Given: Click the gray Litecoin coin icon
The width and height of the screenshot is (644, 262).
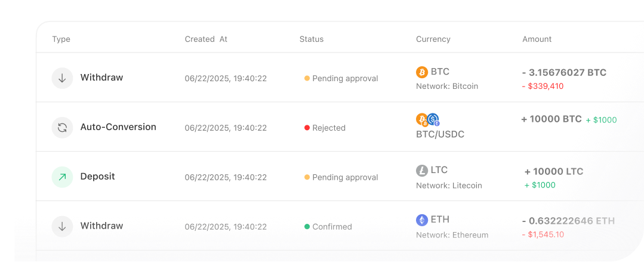Looking at the screenshot, I should [422, 171].
